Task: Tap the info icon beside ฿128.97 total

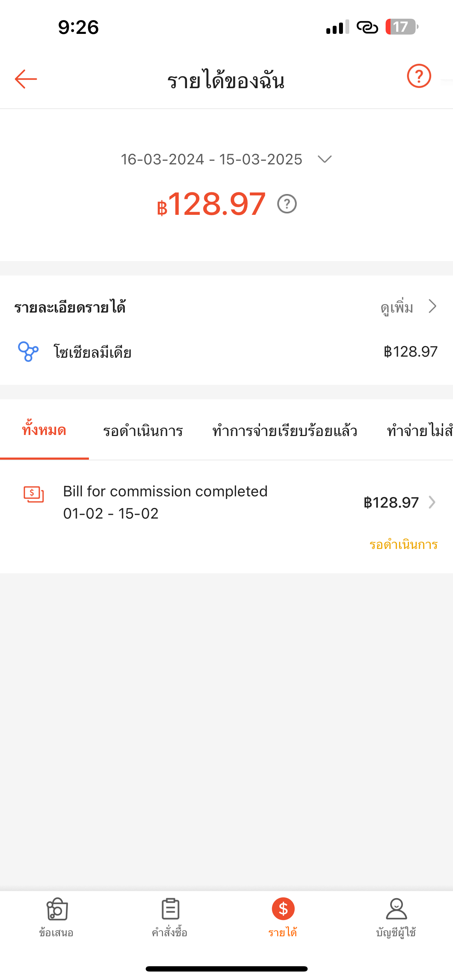Action: 287,204
